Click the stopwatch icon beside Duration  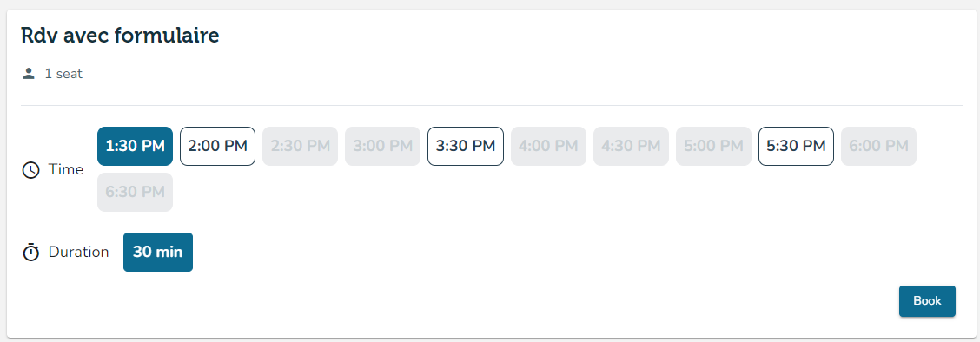click(30, 252)
